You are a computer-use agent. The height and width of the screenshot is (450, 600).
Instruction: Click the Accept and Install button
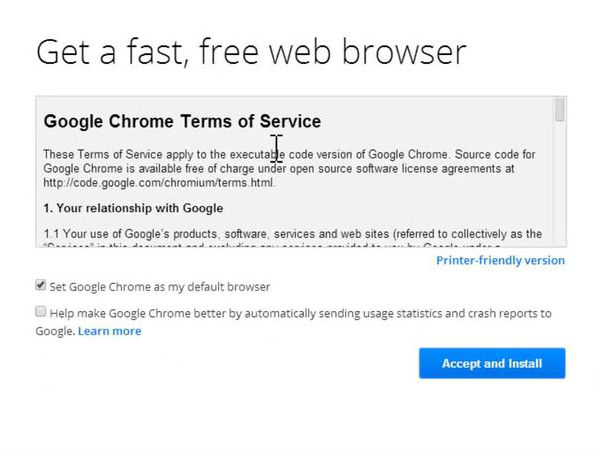tap(492, 363)
